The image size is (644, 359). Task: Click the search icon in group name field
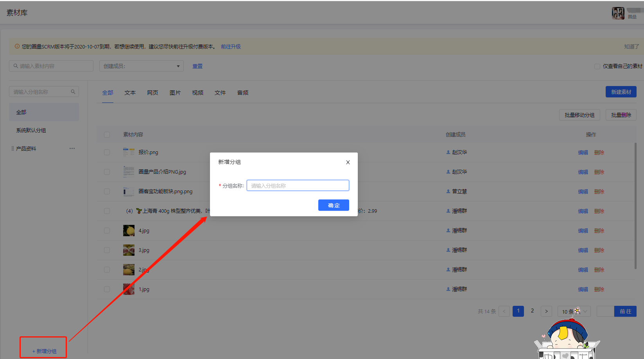point(73,92)
